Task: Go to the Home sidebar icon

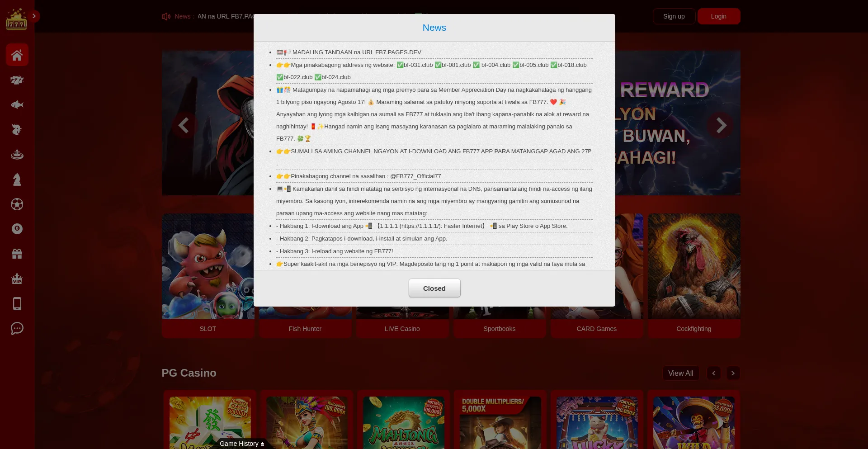Action: tap(17, 55)
